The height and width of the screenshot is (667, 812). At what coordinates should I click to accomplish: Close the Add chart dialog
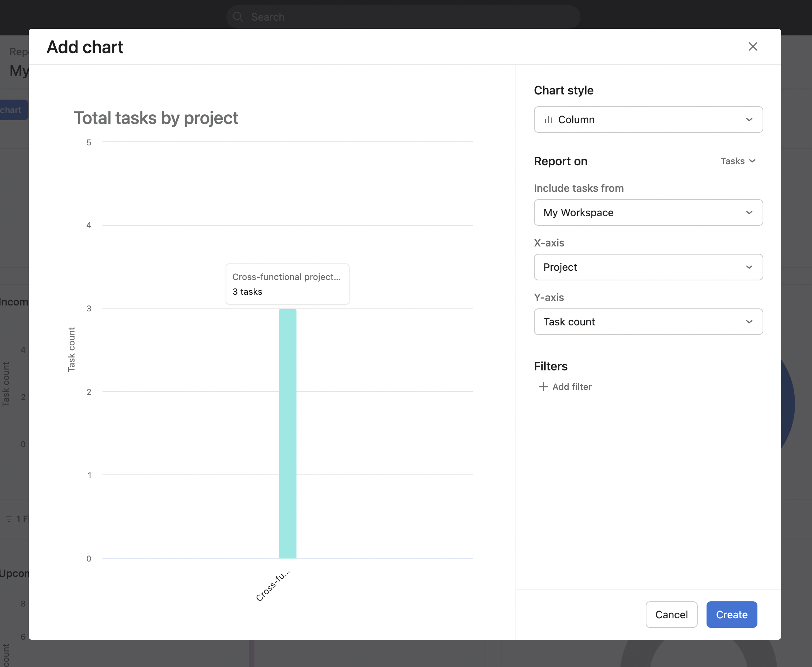coord(753,46)
